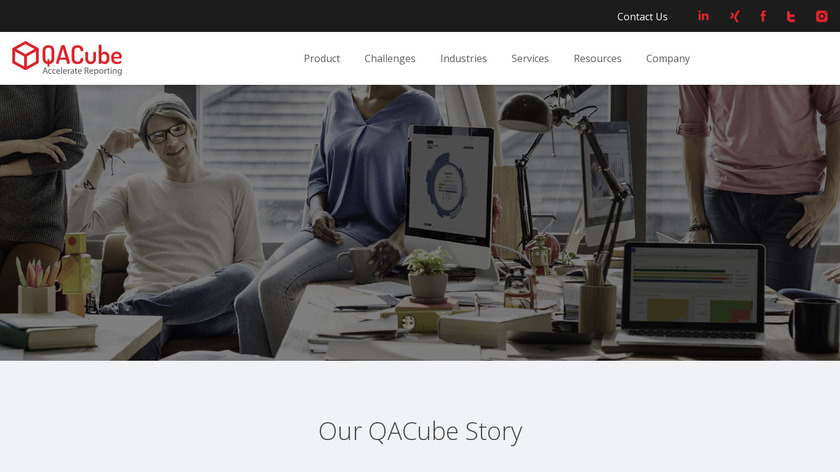Open the LinkedIn social icon

703,16
